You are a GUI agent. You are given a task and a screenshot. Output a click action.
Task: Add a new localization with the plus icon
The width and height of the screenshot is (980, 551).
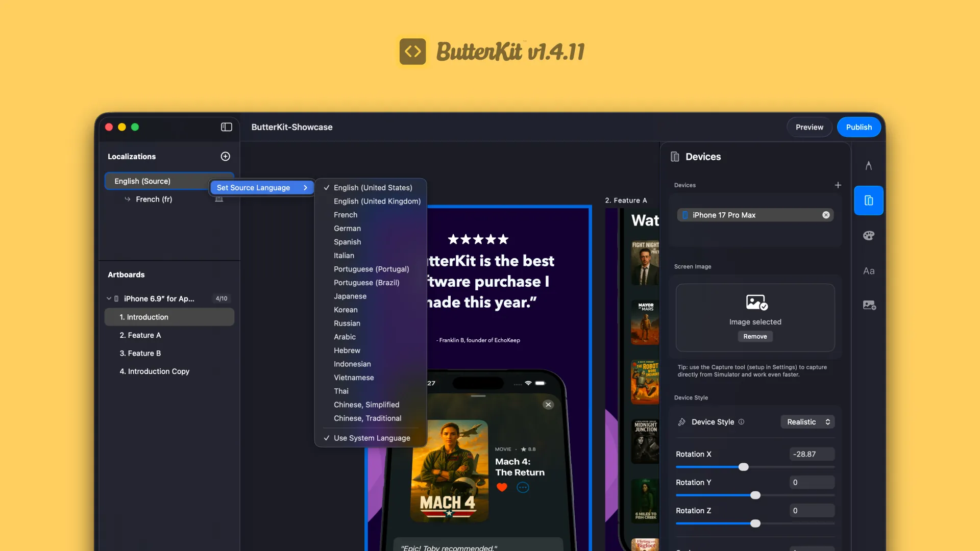tap(225, 156)
